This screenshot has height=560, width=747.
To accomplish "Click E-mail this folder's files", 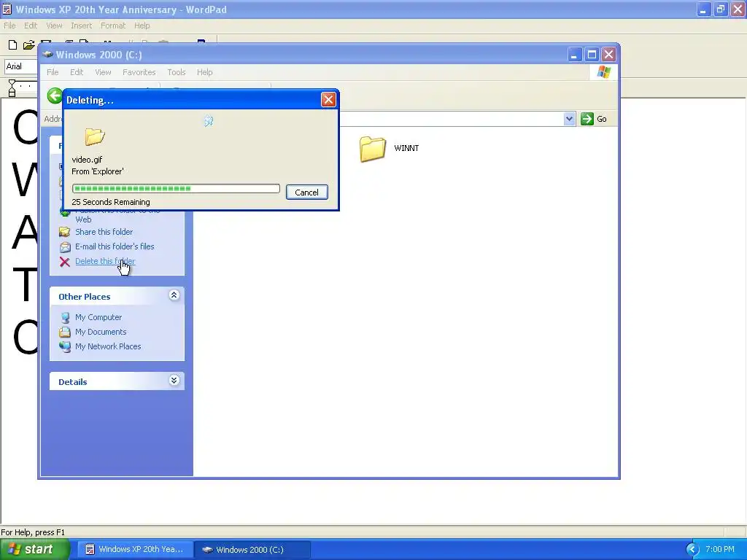I will point(115,246).
